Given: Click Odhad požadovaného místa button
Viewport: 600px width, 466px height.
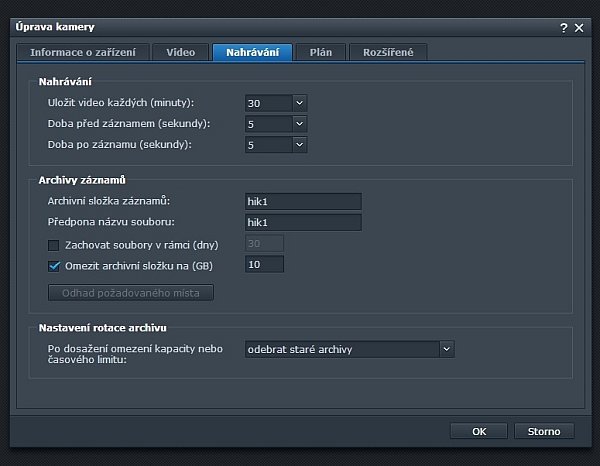Looking at the screenshot, I should coord(131,293).
